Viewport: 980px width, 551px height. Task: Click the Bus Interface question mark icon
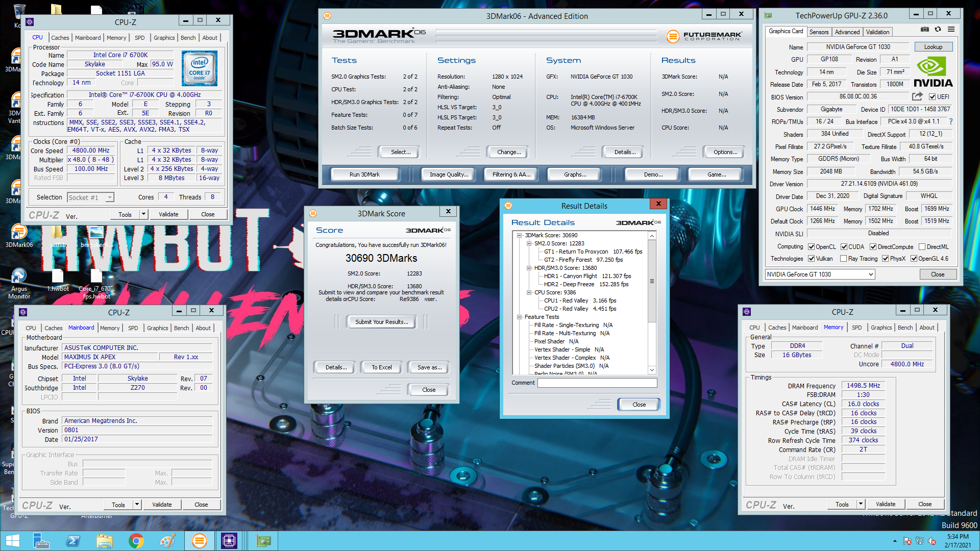(951, 121)
